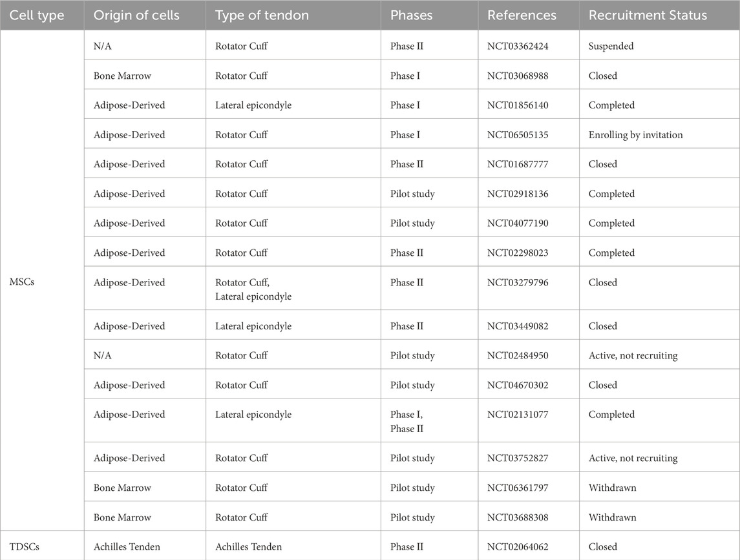The height and width of the screenshot is (560, 740).
Task: Select the NCT03068988 trial reference
Action: coord(518,76)
